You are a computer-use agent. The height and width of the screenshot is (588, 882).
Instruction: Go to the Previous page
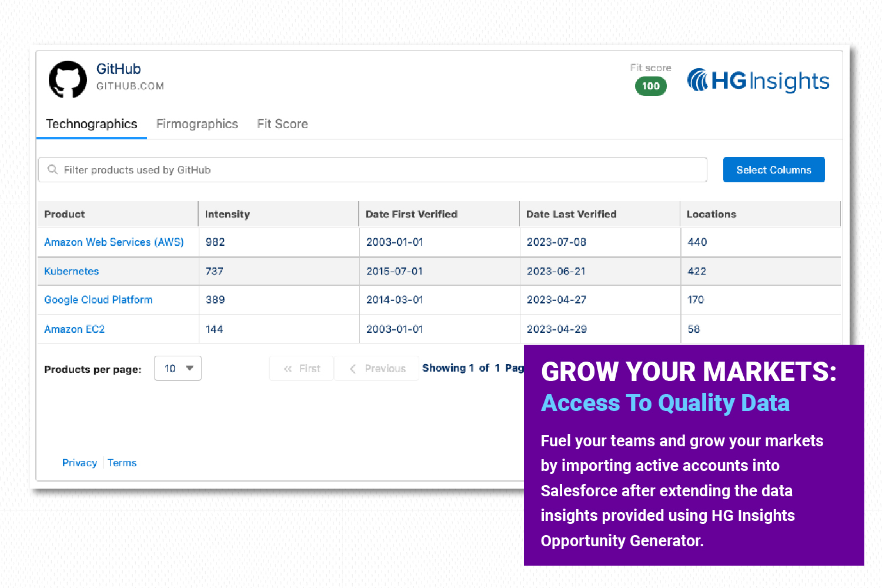tap(377, 369)
